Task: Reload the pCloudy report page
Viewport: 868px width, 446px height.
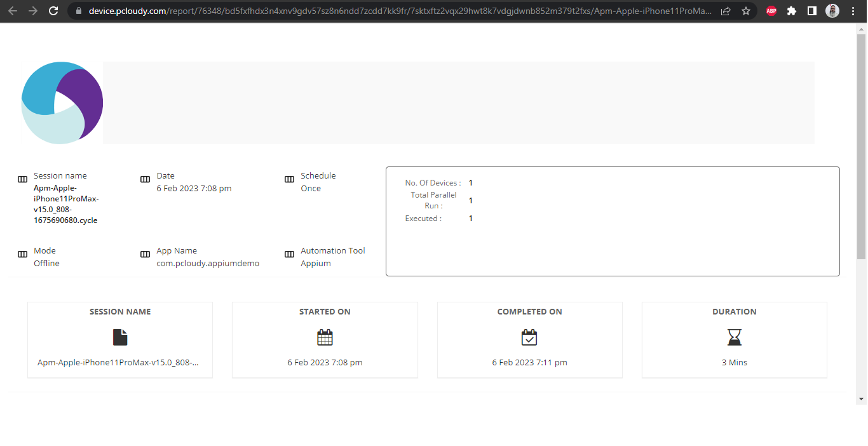Action: pyautogui.click(x=54, y=11)
